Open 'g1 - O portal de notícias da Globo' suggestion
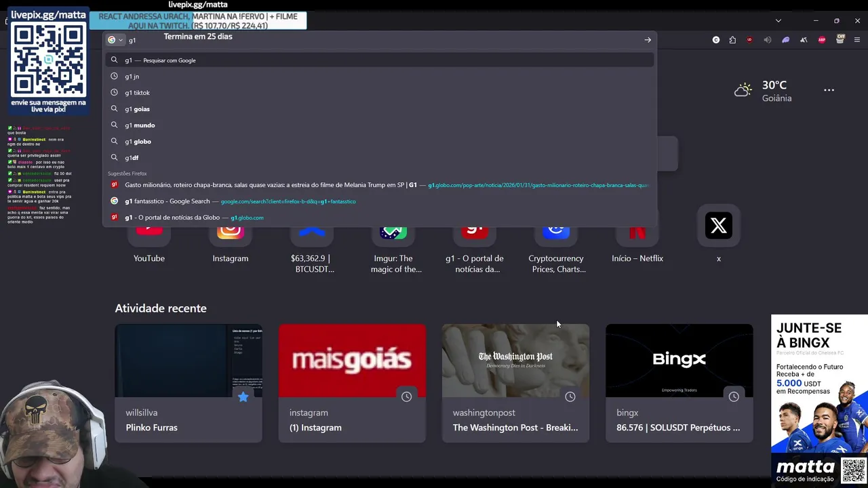Image resolution: width=868 pixels, height=488 pixels. 380,218
